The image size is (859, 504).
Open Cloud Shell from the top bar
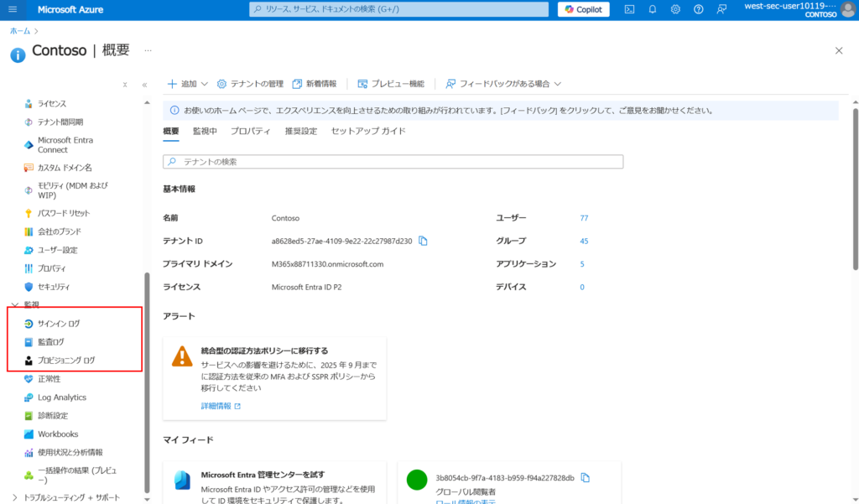point(629,9)
